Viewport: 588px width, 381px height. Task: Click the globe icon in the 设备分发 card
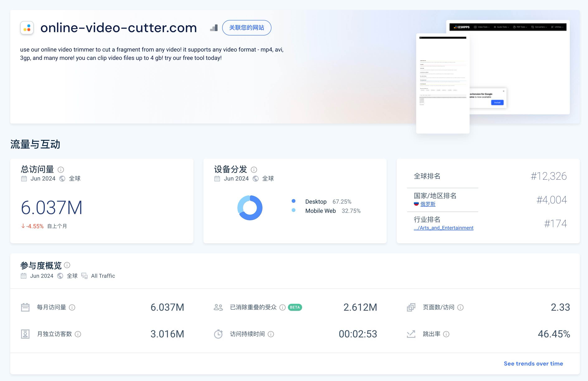pos(256,179)
